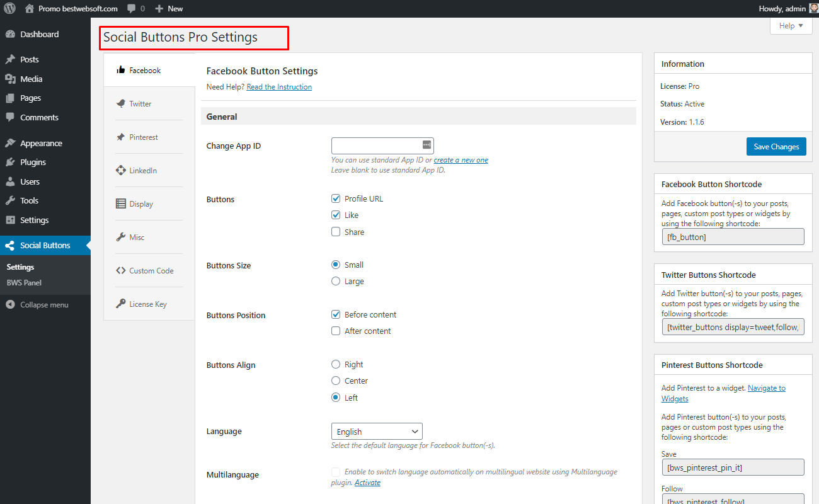Screen dimensions: 819x504
Task: Select Left buttons alignment
Action: 336,398
